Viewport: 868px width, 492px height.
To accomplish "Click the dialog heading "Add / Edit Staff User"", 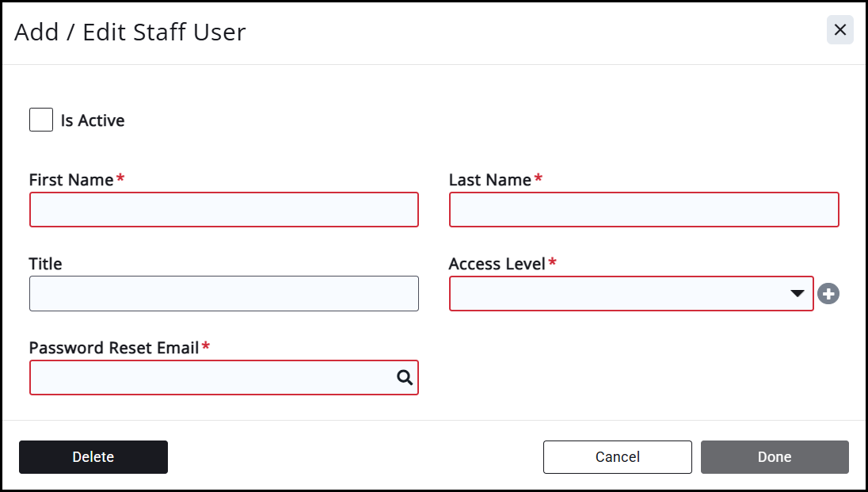I will point(131,32).
